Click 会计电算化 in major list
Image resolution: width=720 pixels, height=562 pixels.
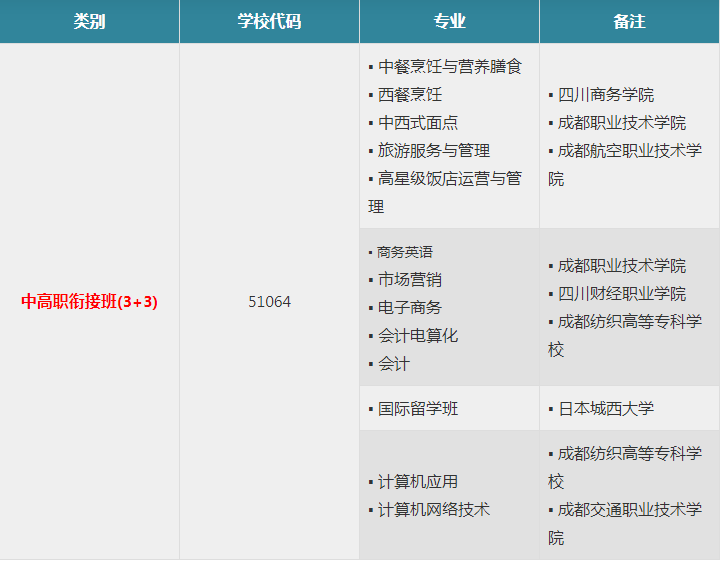click(418, 336)
